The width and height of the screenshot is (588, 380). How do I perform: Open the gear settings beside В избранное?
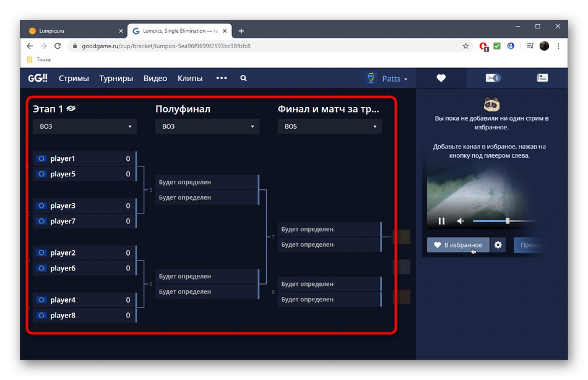coord(498,245)
